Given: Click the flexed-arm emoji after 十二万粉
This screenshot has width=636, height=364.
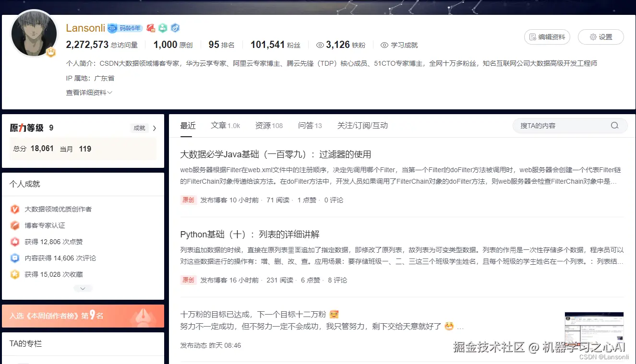Looking at the screenshot, I should coord(335,315).
